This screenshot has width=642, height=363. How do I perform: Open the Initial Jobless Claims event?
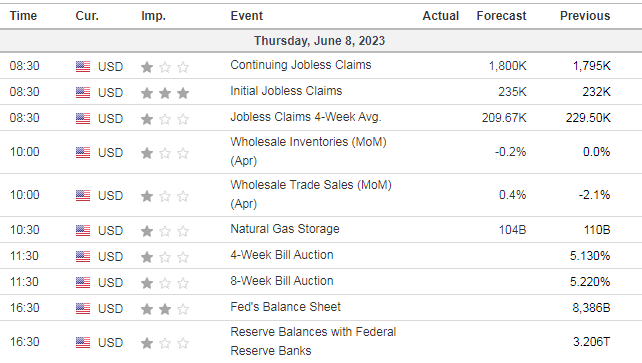tap(286, 91)
